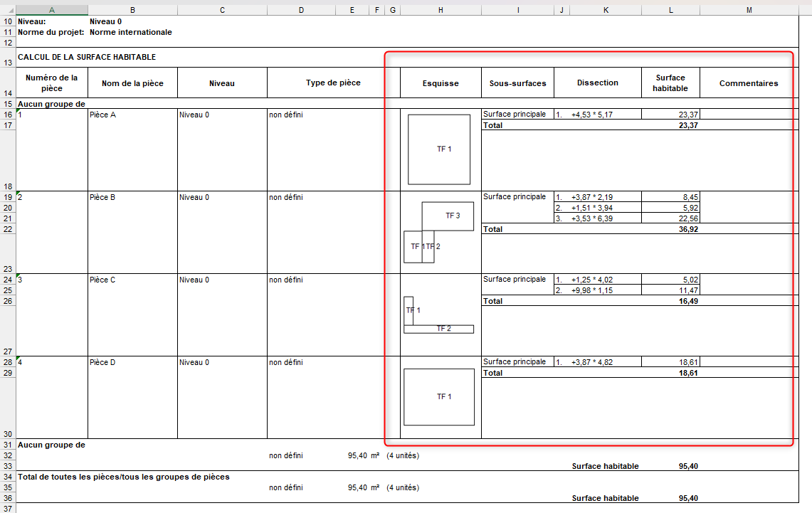
Task: Select the Total 23,37 cell for Pièce A
Action: pos(669,125)
